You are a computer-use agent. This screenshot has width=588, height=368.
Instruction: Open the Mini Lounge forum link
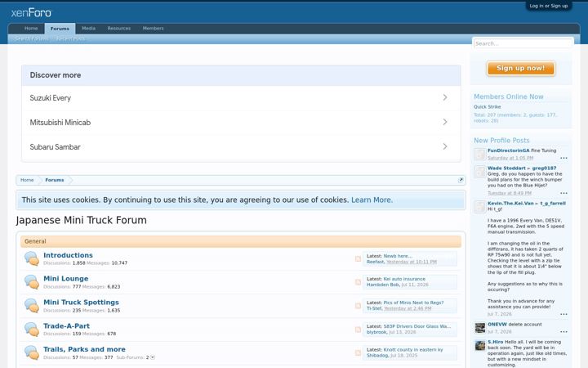point(66,279)
